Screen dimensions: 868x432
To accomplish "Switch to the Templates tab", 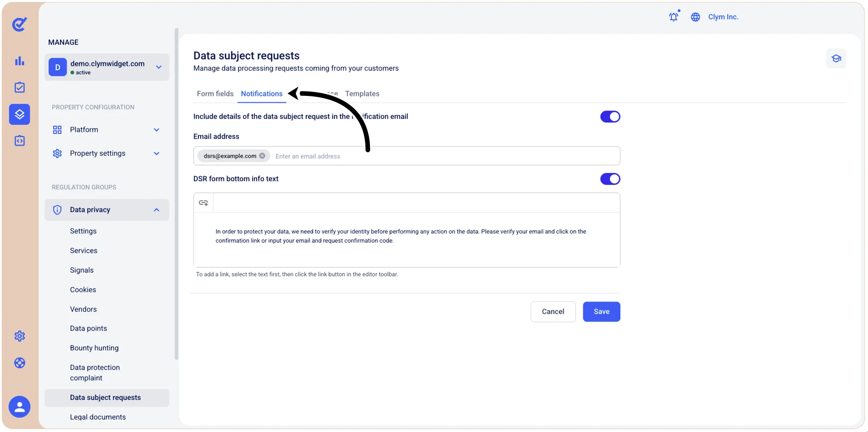I will 362,94.
